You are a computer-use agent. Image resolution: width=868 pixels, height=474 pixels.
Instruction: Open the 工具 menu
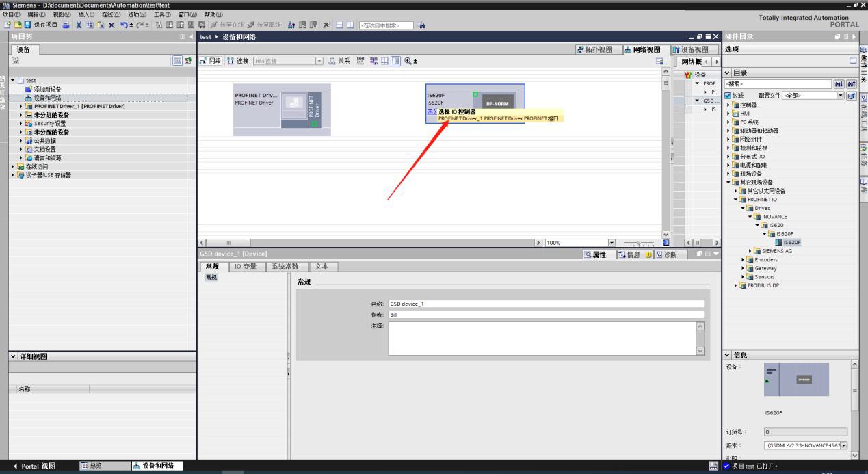coord(162,14)
